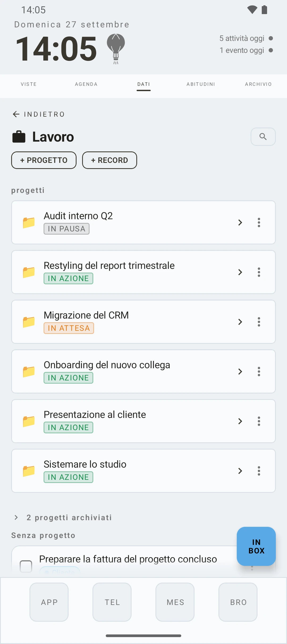This screenshot has height=644, width=287.
Task: Open three-dot menu for Audit interno Q2
Action: click(x=259, y=222)
